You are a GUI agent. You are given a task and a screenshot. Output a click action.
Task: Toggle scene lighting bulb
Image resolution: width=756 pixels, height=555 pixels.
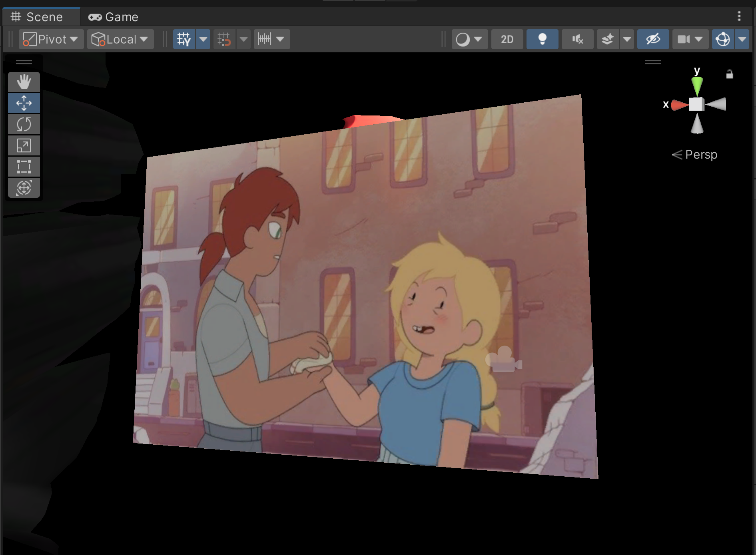pos(542,39)
